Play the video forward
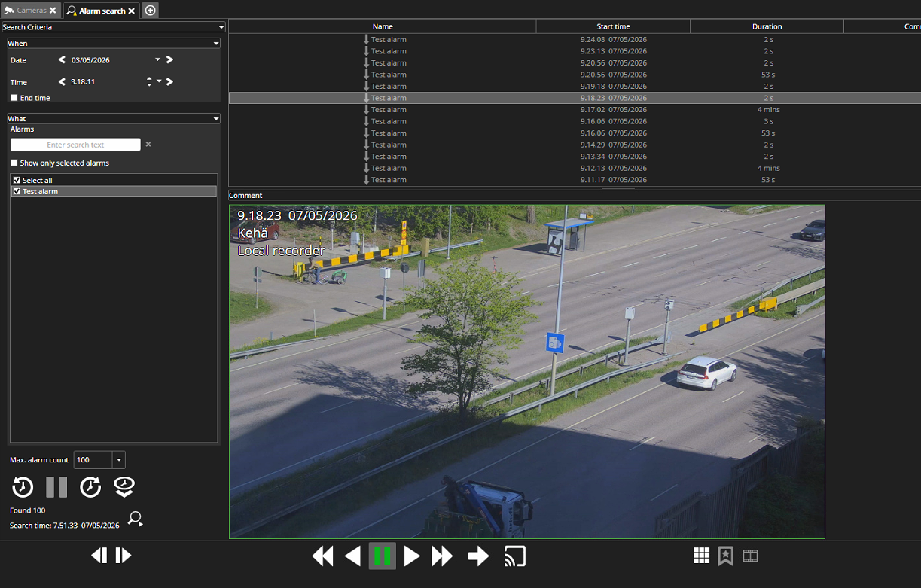This screenshot has height=588, width=921. 412,556
